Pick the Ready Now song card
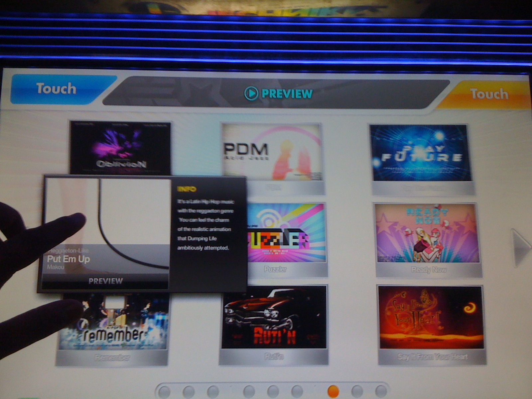The width and height of the screenshot is (532, 399). pos(428,240)
